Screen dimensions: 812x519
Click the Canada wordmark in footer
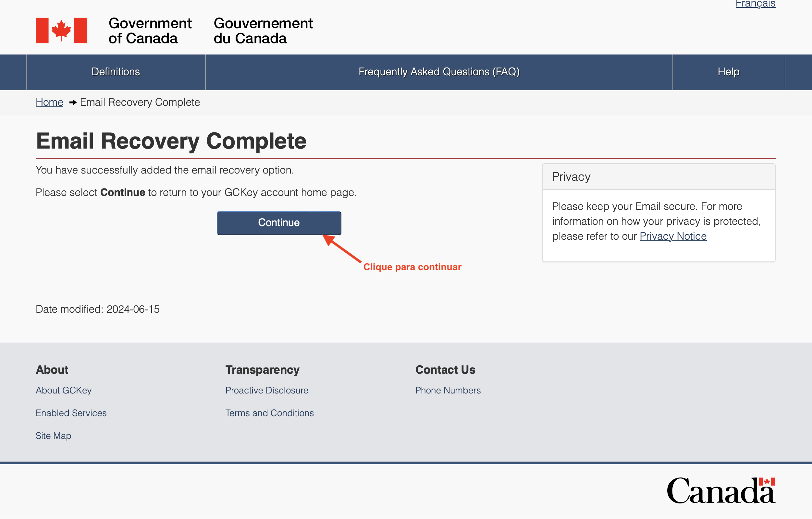point(721,490)
